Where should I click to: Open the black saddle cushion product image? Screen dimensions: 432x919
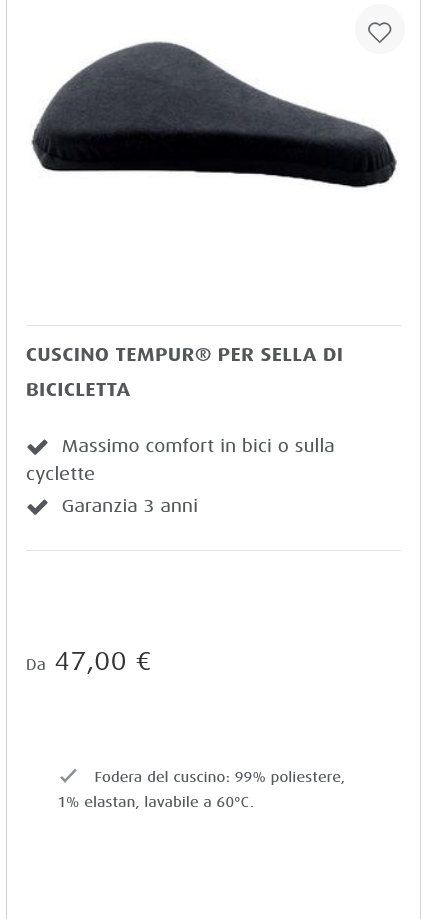tap(213, 114)
